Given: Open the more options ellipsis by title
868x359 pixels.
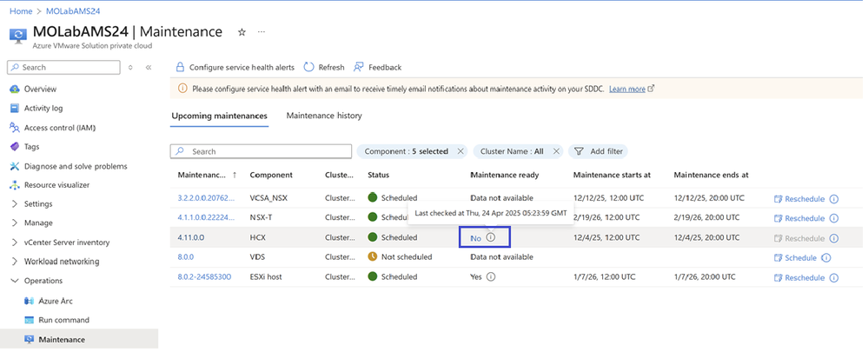Looking at the screenshot, I should click(x=262, y=32).
